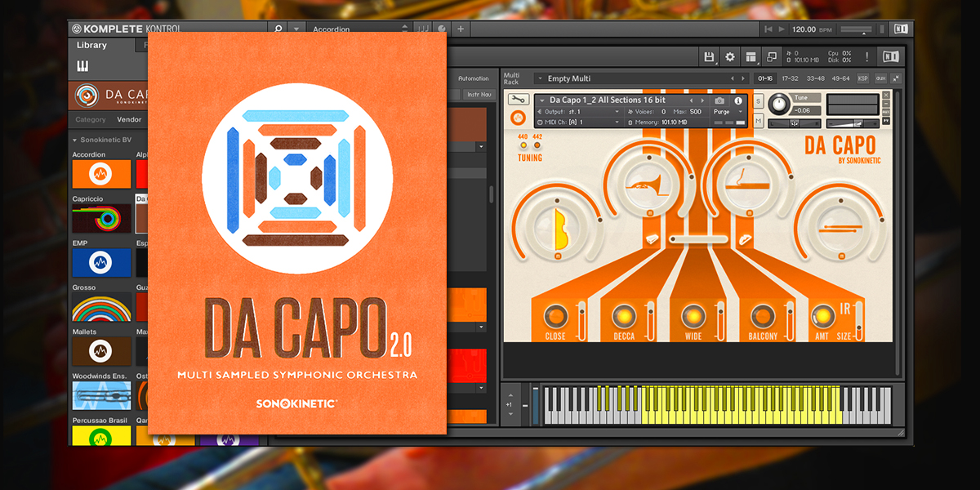Click the camera snapshot icon
Image resolution: width=980 pixels, height=490 pixels.
point(719,100)
